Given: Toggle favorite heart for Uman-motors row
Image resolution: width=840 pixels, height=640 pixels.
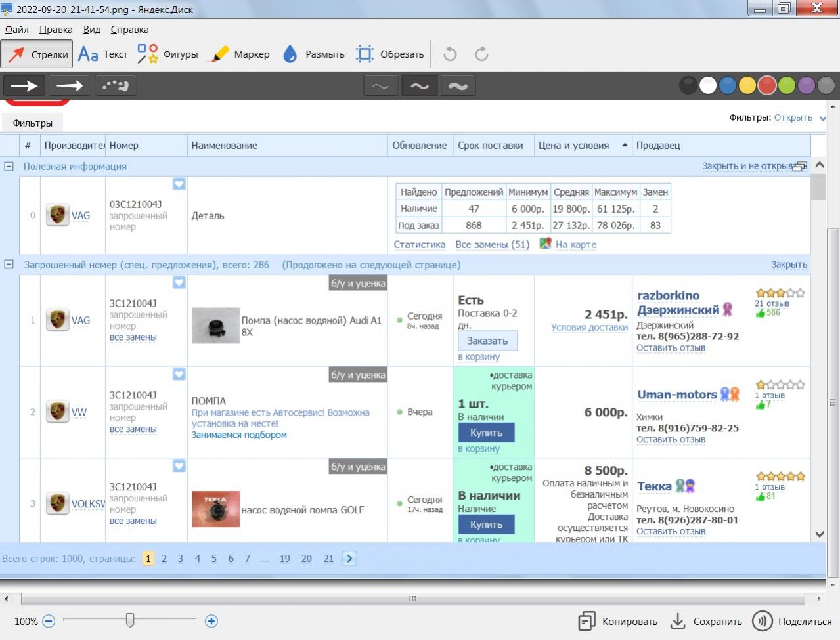Looking at the screenshot, I should (179, 374).
